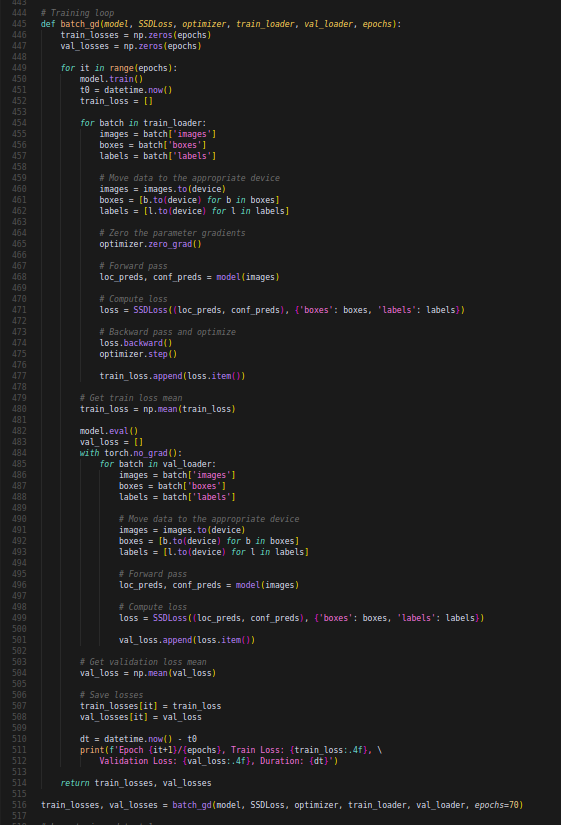The image size is (561, 825).
Task: Click 'for batch in train_loader:' line
Action: (x=143, y=123)
